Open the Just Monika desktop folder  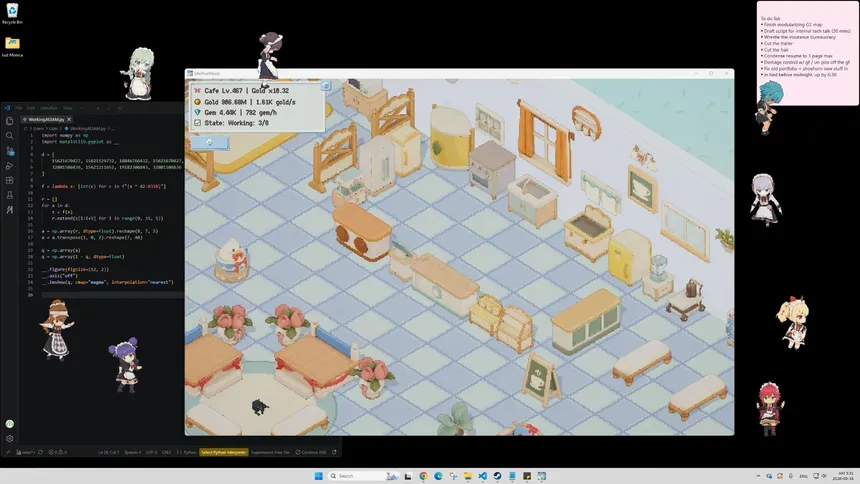click(12, 47)
